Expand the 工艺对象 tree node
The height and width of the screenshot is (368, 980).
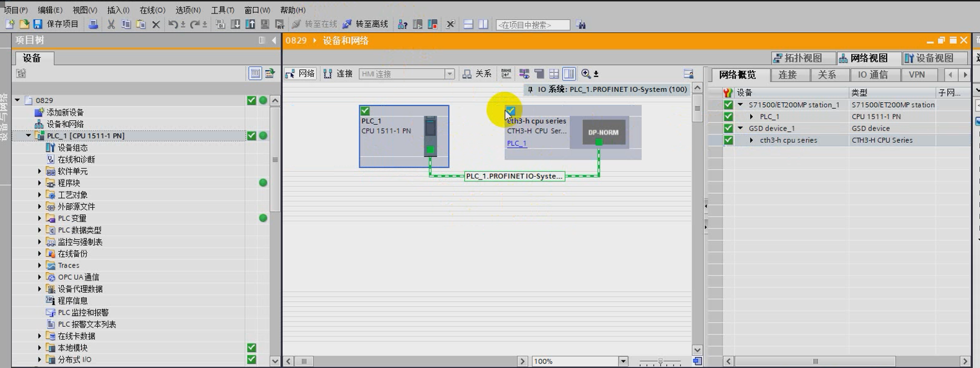39,195
